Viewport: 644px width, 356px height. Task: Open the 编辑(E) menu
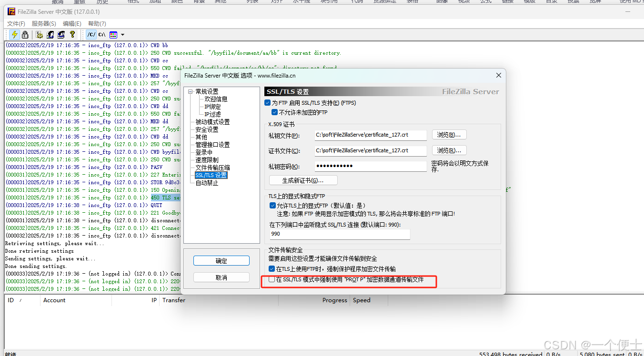coord(72,23)
